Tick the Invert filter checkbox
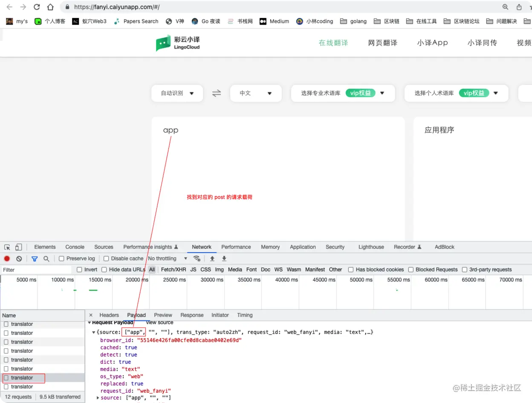 tap(79, 270)
